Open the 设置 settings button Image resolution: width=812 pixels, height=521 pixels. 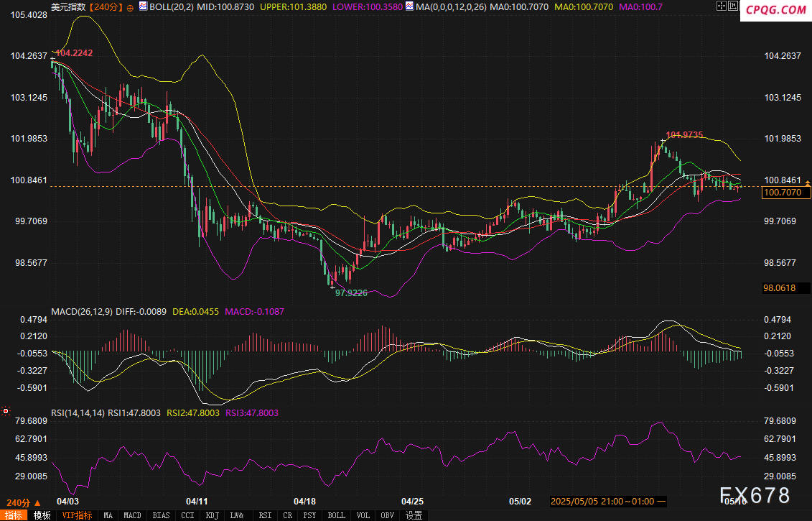pos(414,515)
